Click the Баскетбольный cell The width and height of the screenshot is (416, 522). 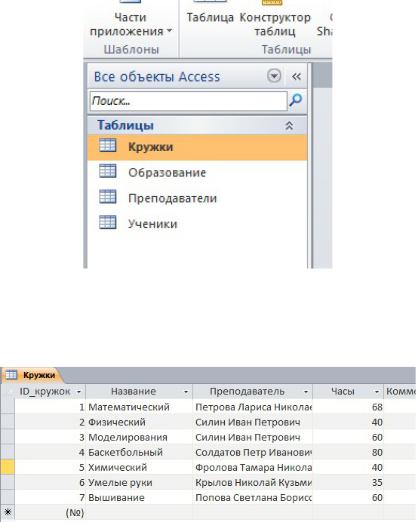click(139, 452)
